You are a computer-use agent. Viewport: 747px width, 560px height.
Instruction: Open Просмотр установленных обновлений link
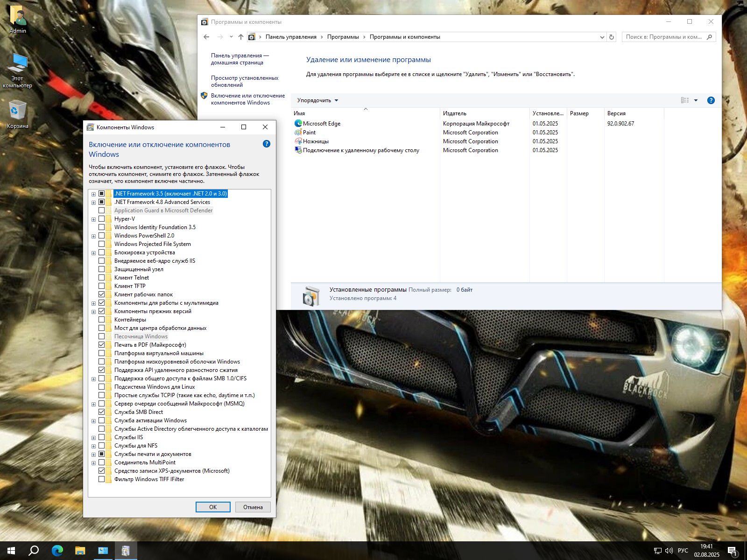[245, 81]
